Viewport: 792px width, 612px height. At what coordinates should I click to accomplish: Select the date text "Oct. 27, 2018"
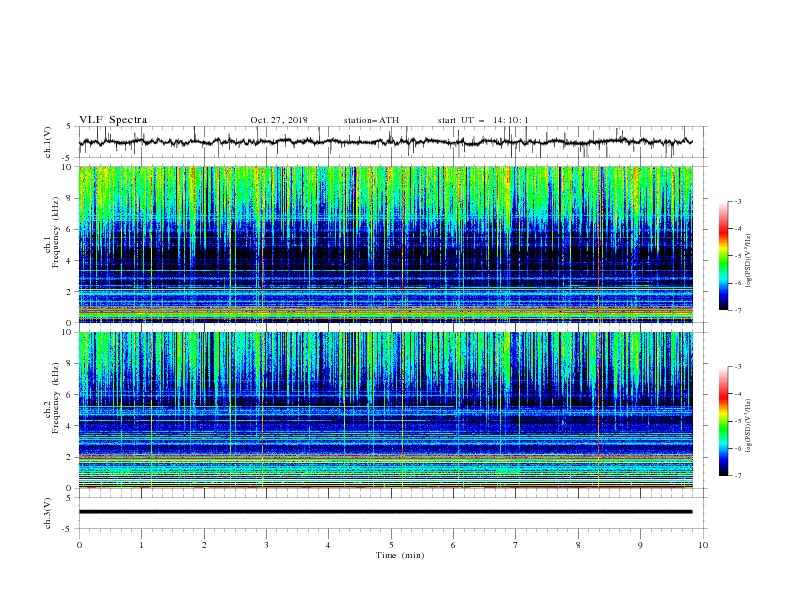[279, 120]
